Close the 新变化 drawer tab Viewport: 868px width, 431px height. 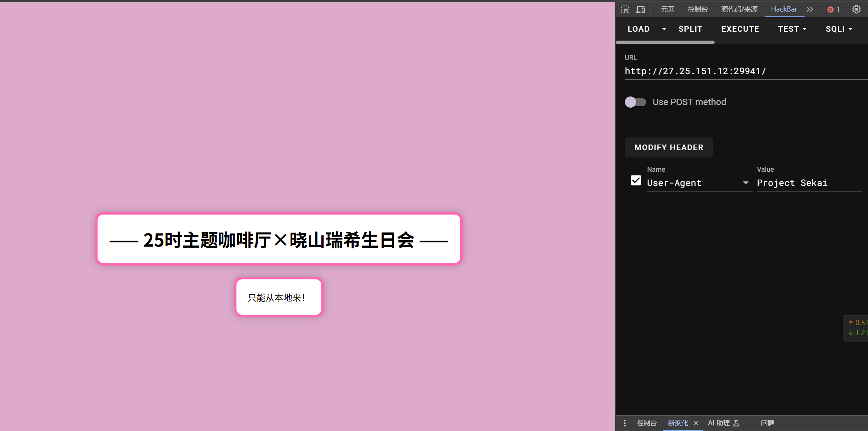pyautogui.click(x=696, y=423)
